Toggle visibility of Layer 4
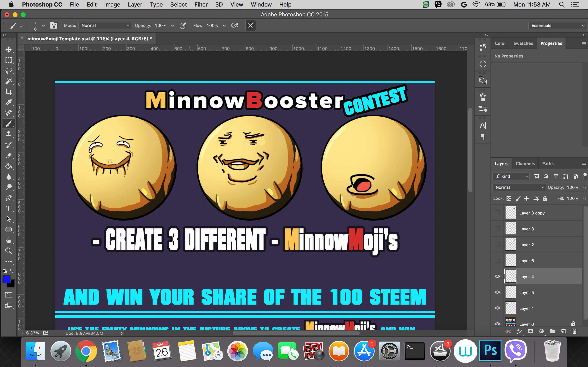The image size is (588, 367). [x=497, y=276]
